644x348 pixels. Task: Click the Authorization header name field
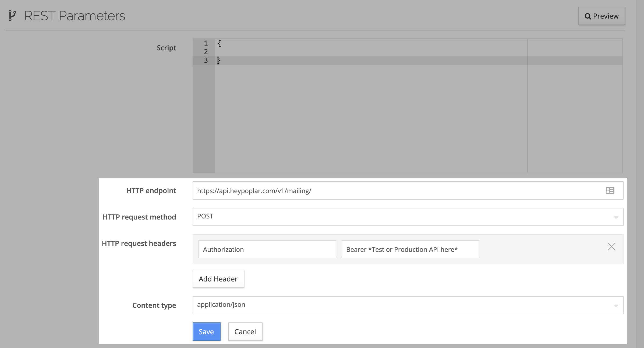[267, 249]
